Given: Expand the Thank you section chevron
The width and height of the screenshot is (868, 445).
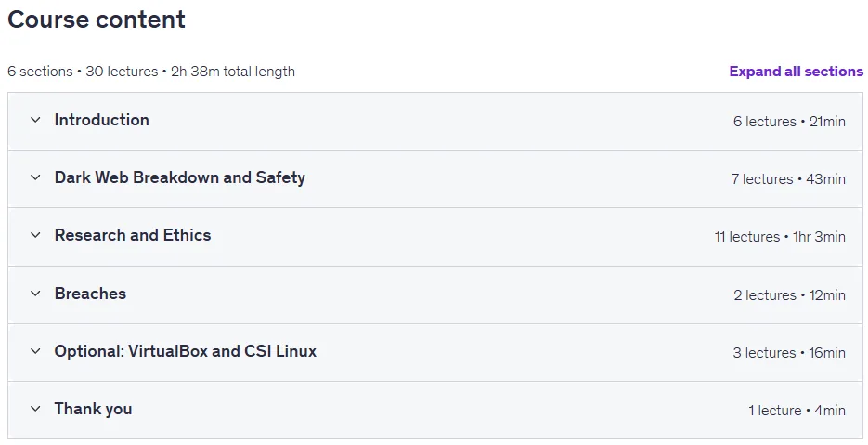Looking at the screenshot, I should click(35, 409).
